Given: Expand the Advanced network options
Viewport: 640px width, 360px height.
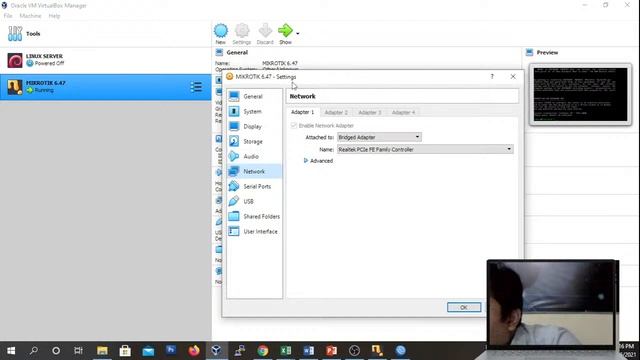Looking at the screenshot, I should click(x=318, y=161).
